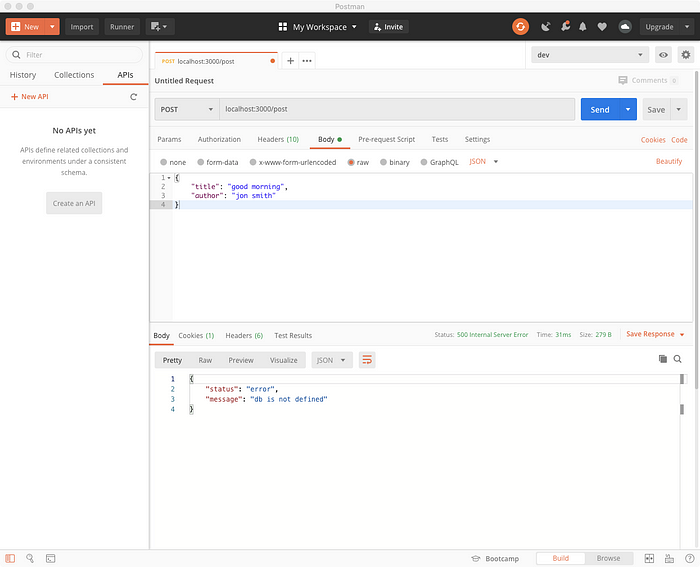Click the request URL field

pos(397,109)
